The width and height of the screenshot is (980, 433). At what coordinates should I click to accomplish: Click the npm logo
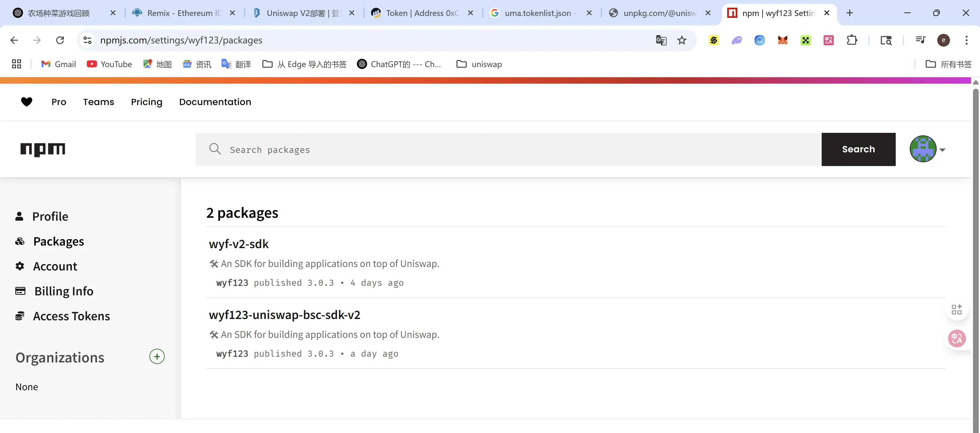click(x=42, y=149)
